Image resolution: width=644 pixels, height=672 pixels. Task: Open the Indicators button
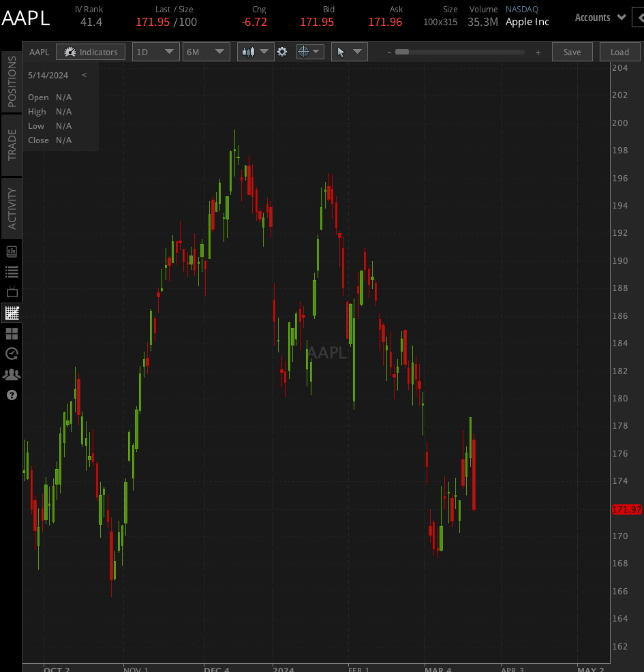(x=91, y=52)
